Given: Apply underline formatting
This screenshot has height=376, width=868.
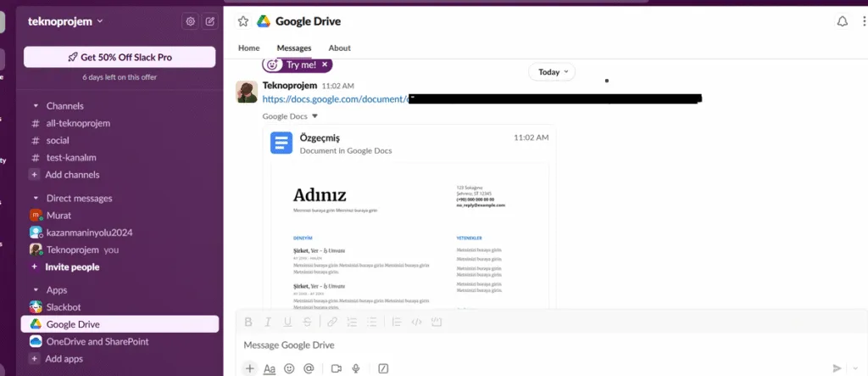Looking at the screenshot, I should 287,323.
